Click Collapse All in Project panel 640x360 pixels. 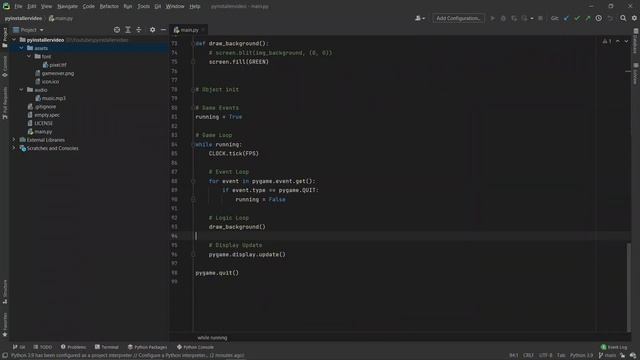click(139, 30)
